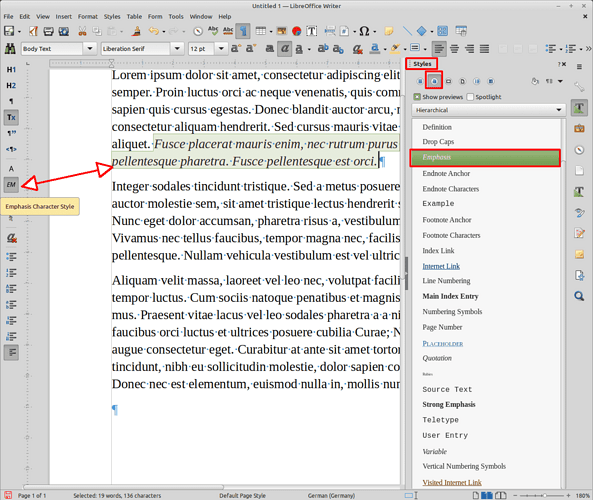Expand the Hierarchical filter dropdown
Screen dimensions: 593x500
(489, 110)
